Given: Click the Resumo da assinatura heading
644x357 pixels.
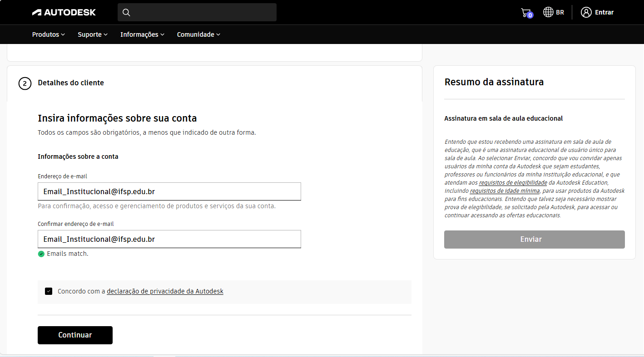Looking at the screenshot, I should [494, 82].
